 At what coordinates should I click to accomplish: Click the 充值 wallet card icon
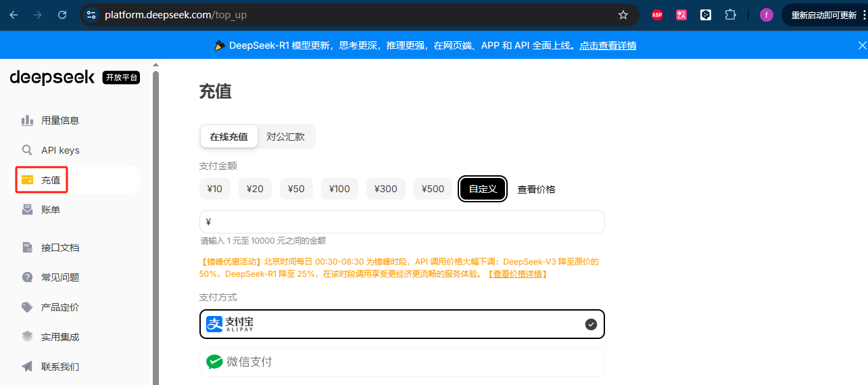[27, 180]
